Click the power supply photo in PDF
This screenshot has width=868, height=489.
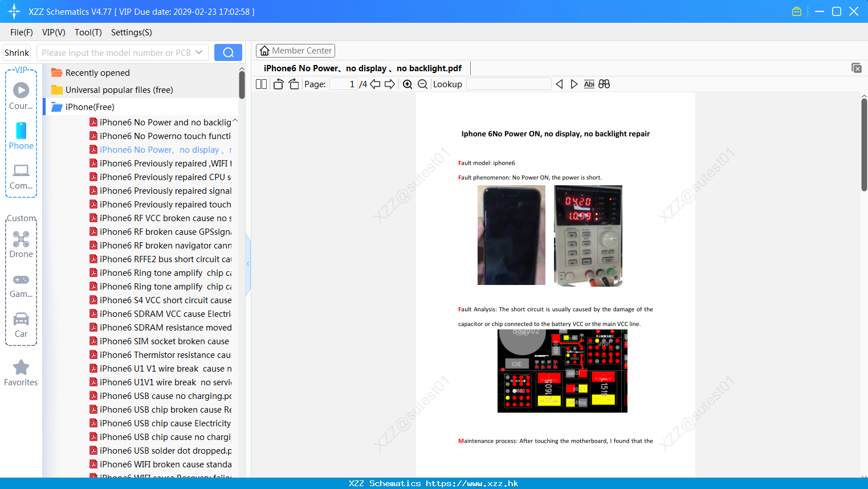[588, 235]
